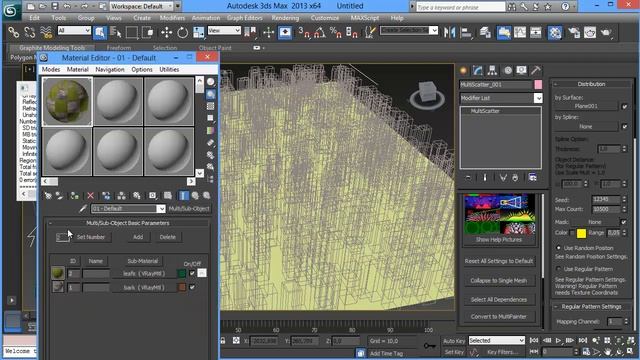Viewport: 640px width, 360px height.
Task: Toggle the by Spline checkbox
Action: (x=624, y=127)
